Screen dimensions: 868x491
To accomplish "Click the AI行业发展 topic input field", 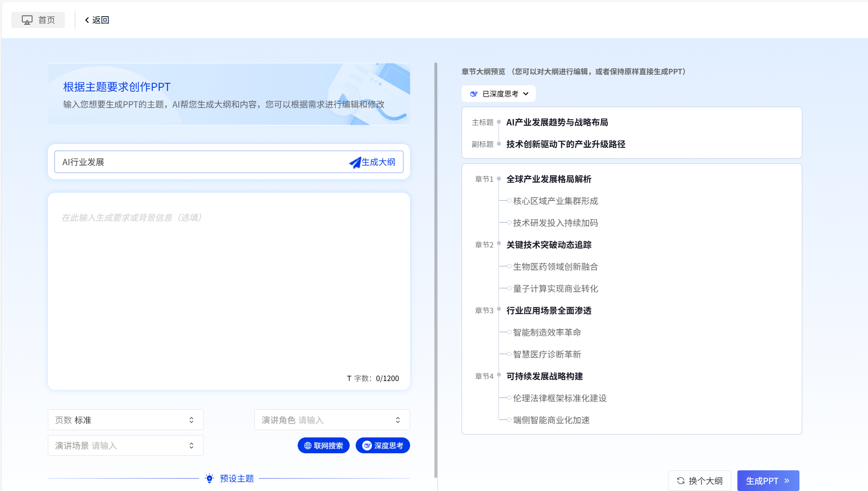I will click(162, 162).
